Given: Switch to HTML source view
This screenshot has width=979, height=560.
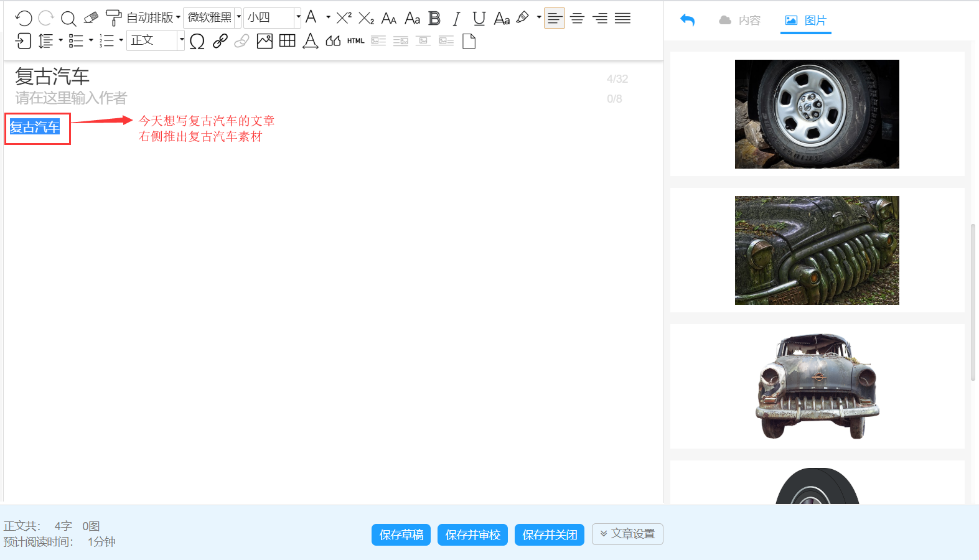Looking at the screenshot, I should [356, 41].
